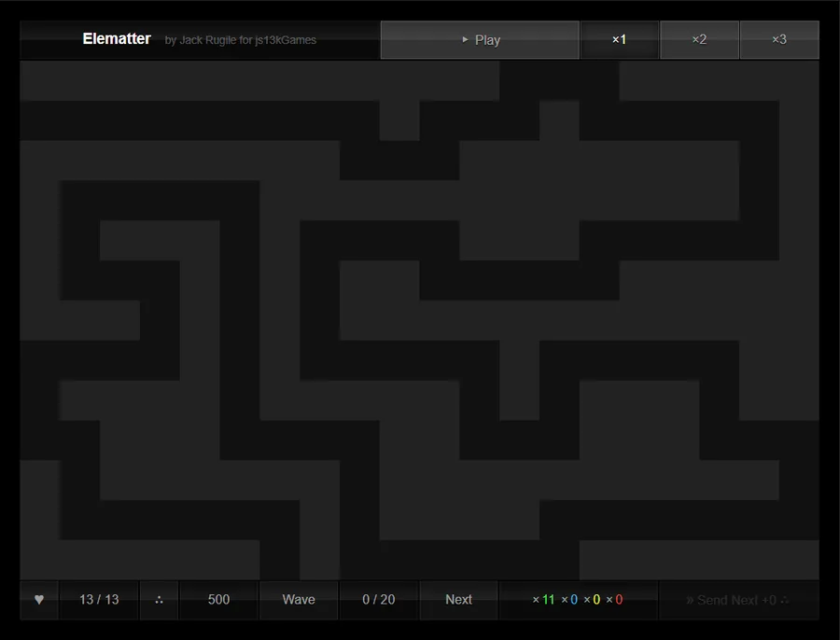Click the red ×0 enemy count

coord(614,600)
